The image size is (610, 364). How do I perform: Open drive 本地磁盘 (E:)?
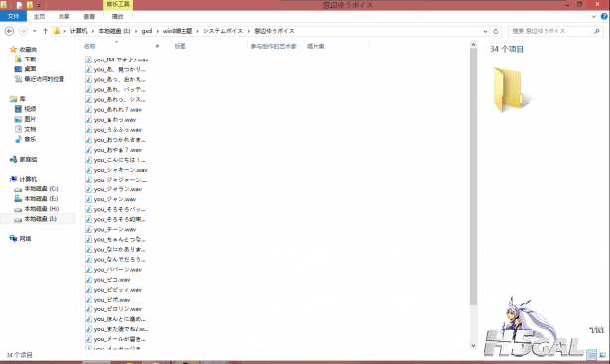click(x=41, y=199)
